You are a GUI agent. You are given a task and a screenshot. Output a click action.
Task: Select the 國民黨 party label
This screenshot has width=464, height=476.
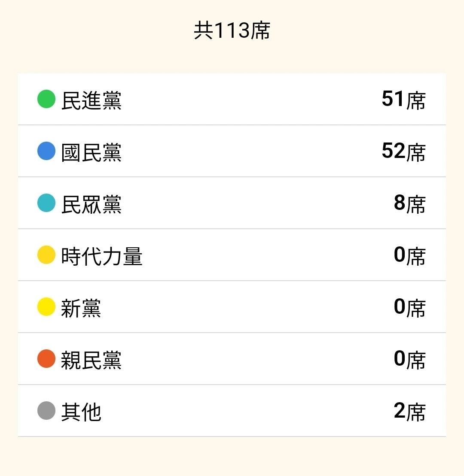point(91,152)
